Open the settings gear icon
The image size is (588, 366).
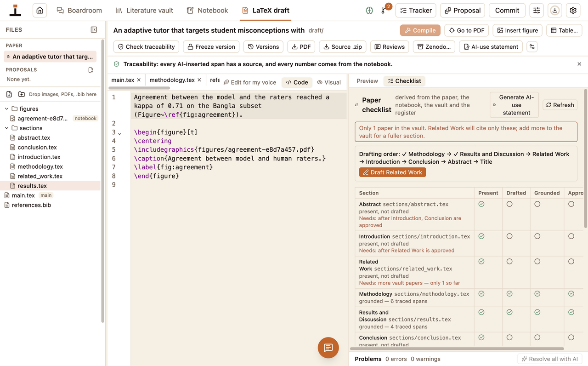573,10
